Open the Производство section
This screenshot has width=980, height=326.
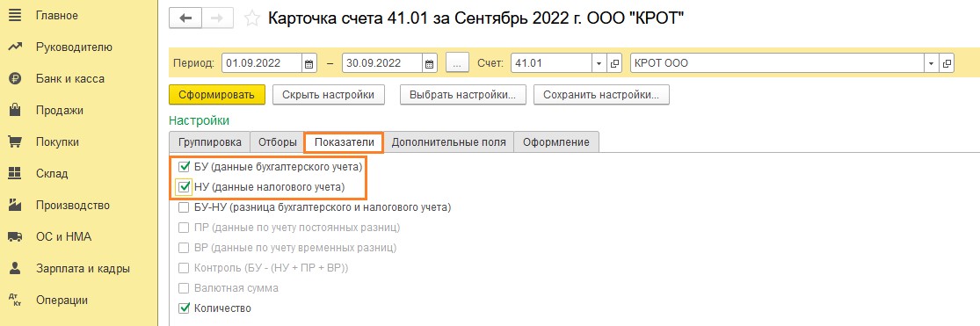pos(72,205)
